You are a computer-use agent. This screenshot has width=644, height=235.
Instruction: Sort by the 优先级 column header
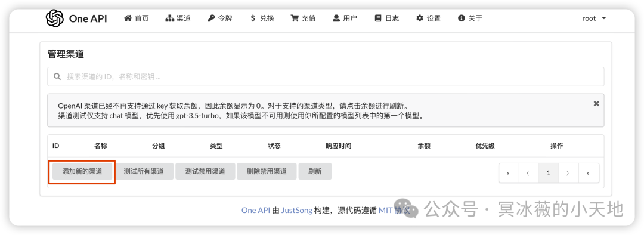[485, 146]
